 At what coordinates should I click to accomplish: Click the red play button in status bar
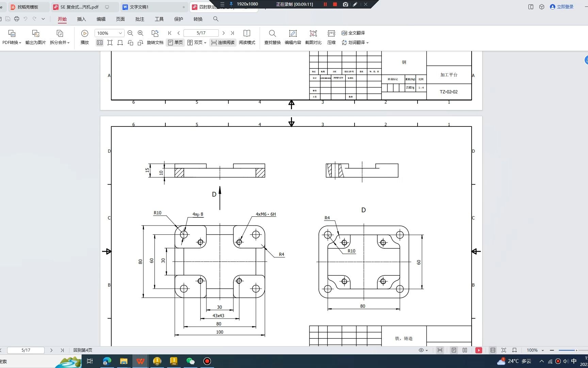[x=479, y=350]
